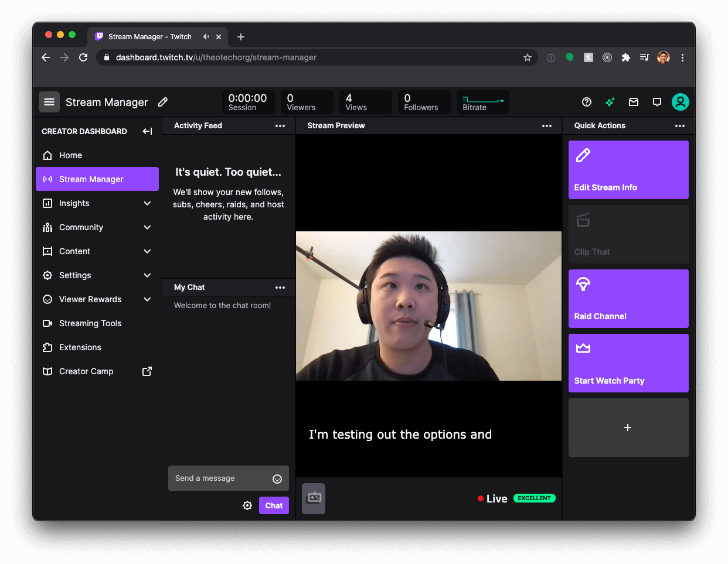Collapse the Creator Dashboard sidebar
Screen dimensions: 728x564
pos(147,131)
